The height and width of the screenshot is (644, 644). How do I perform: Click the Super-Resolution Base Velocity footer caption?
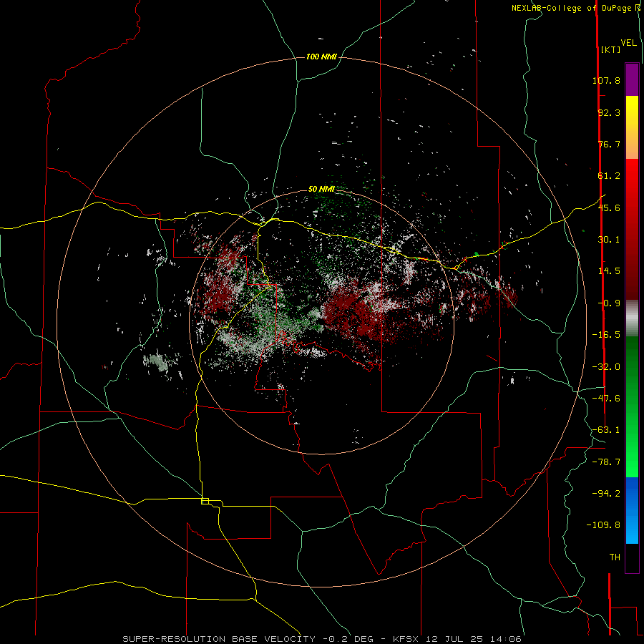(x=322, y=639)
